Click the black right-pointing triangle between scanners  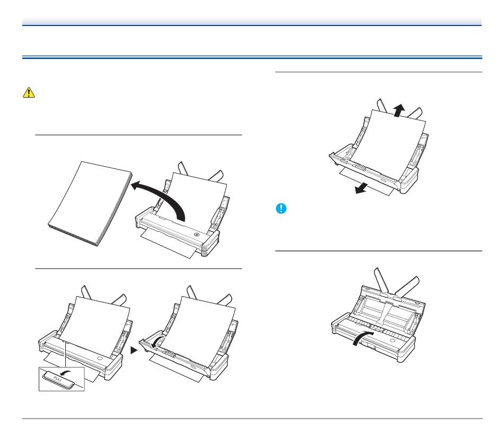click(x=134, y=350)
